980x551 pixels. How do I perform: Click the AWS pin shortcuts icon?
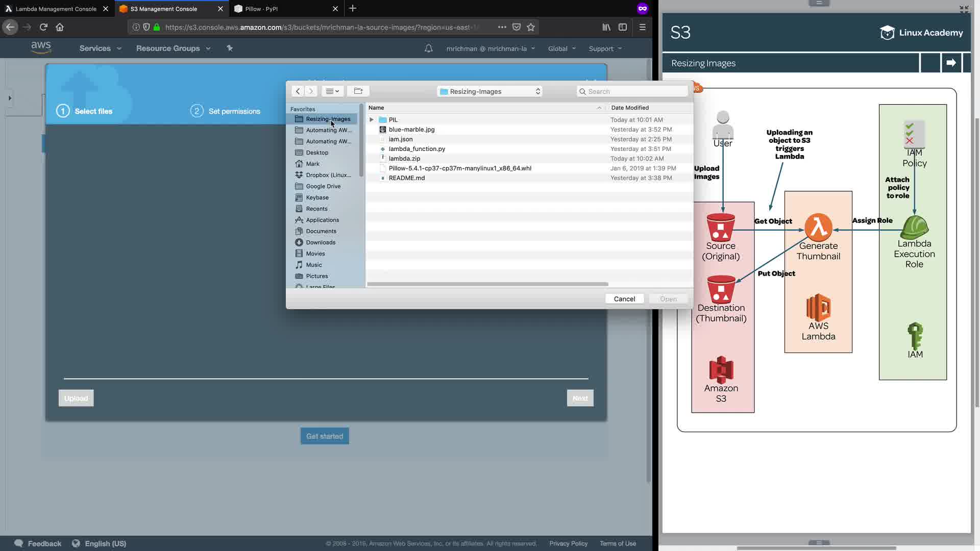click(230, 48)
